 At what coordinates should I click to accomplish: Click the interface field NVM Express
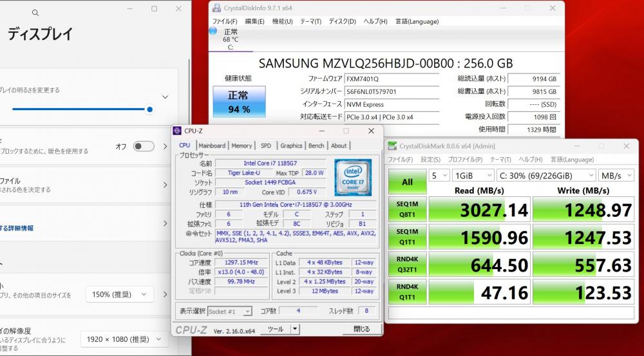[x=392, y=104]
